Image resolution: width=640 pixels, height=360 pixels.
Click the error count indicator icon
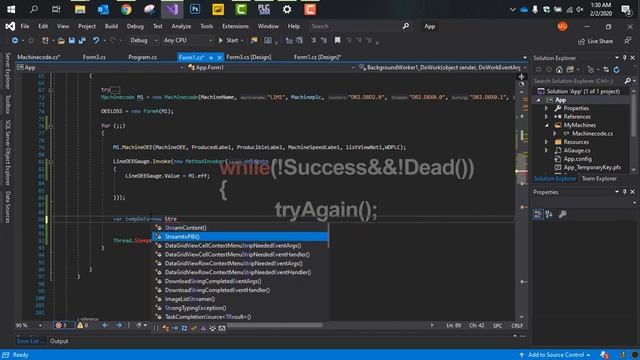pyautogui.click(x=58, y=325)
